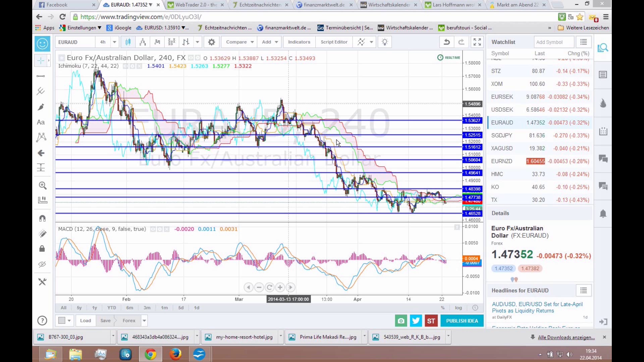Viewport: 644px width, 362px height.
Task: Click the PUBLISH IDEA button
Action: pos(462,321)
